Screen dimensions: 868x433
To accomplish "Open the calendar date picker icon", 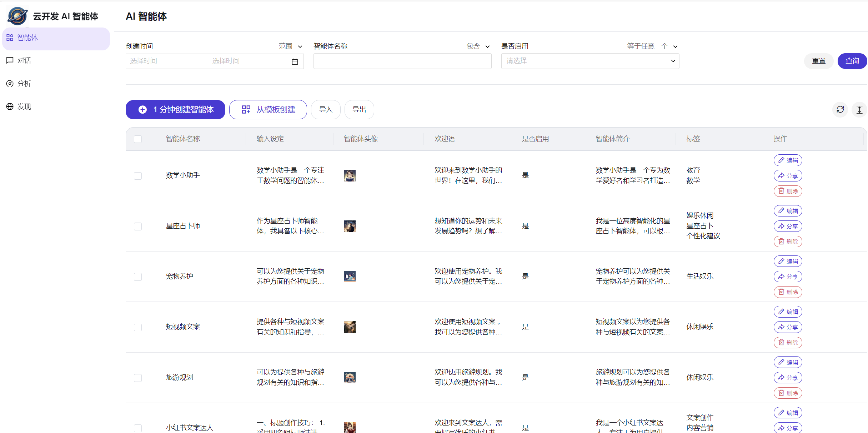I will 295,61.
